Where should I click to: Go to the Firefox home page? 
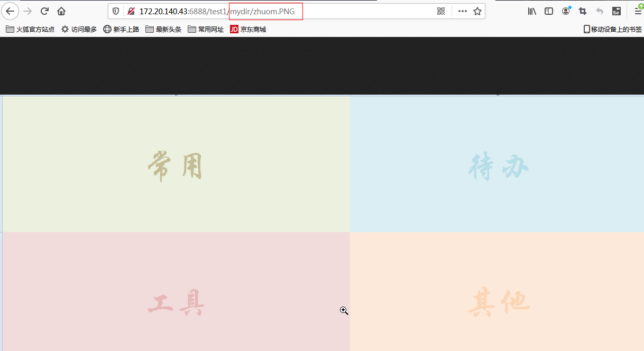(61, 11)
